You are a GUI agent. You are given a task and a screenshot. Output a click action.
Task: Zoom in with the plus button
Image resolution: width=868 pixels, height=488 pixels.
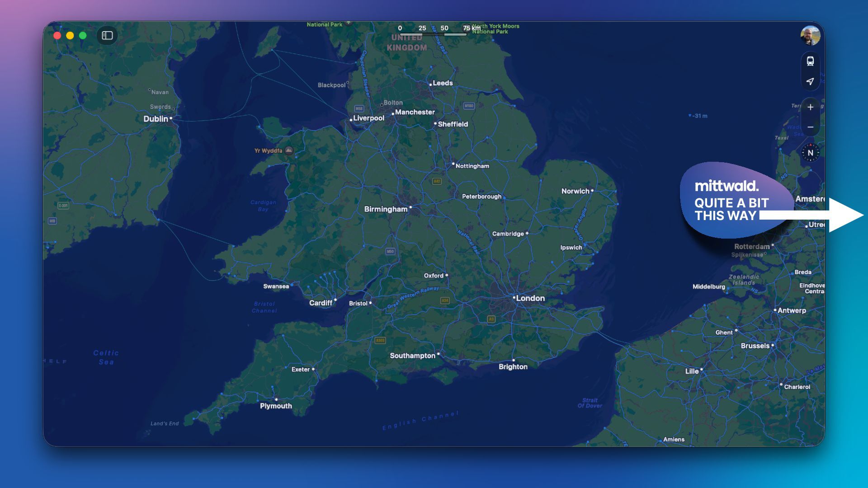point(810,107)
